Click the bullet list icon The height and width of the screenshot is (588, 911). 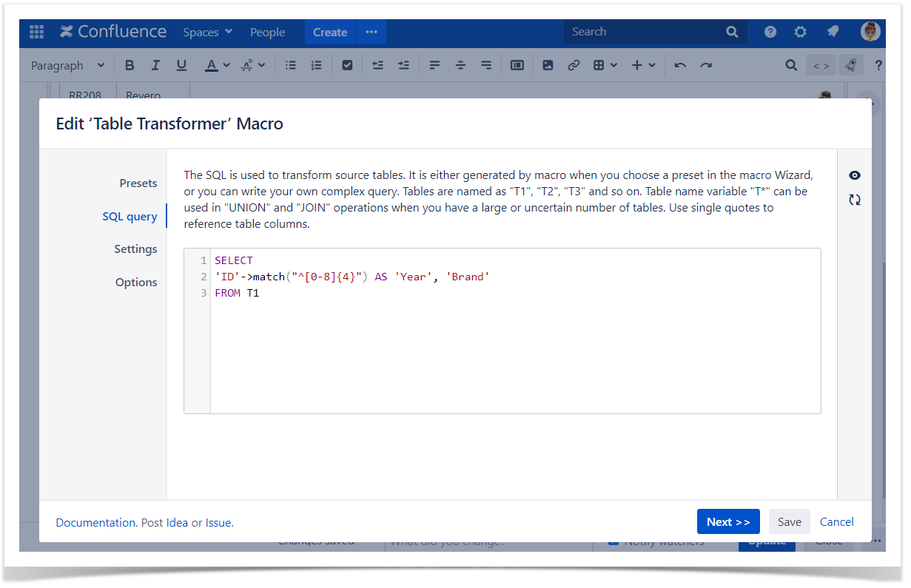coord(291,65)
